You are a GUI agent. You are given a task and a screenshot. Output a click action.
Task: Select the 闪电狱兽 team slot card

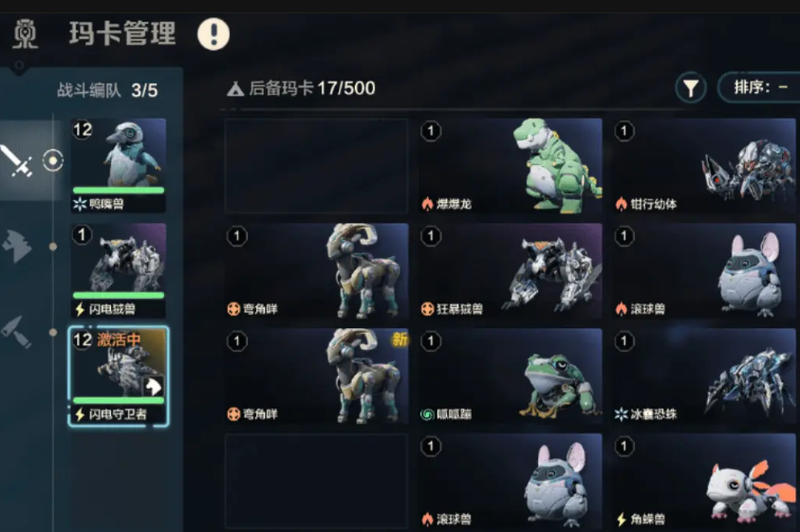119,271
